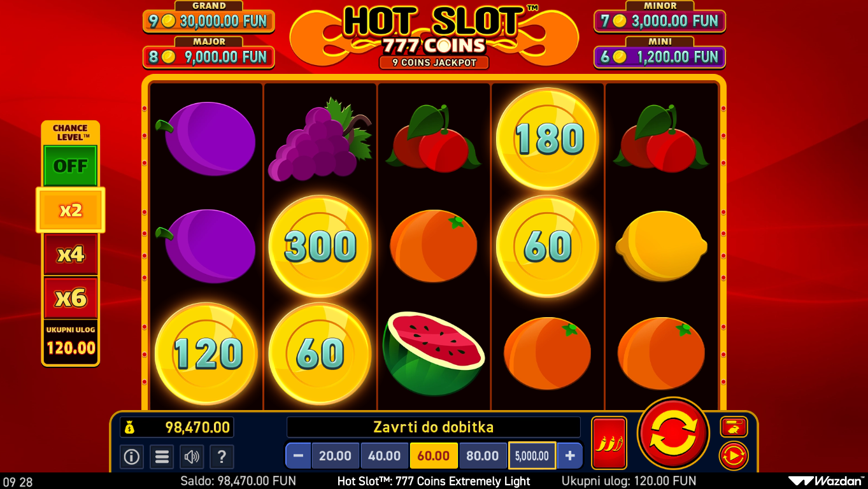The image size is (868, 489).
Task: Decrease bet with the minus button
Action: pyautogui.click(x=298, y=456)
